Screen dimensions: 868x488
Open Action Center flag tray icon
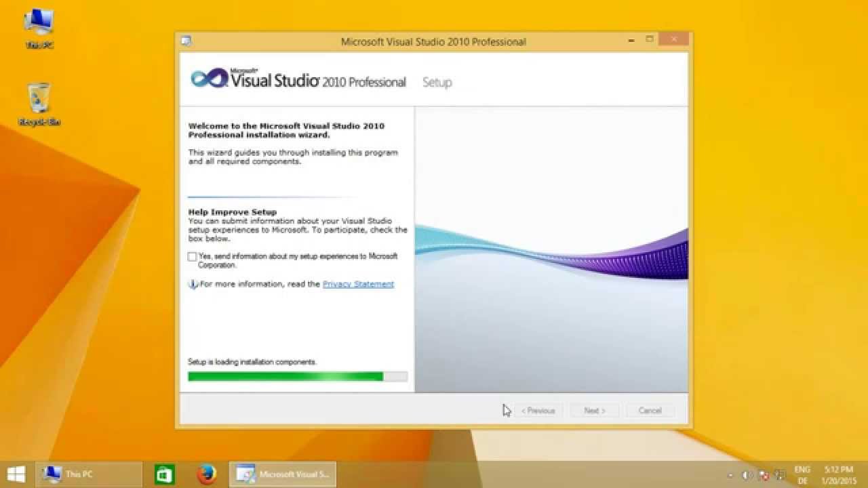click(764, 475)
